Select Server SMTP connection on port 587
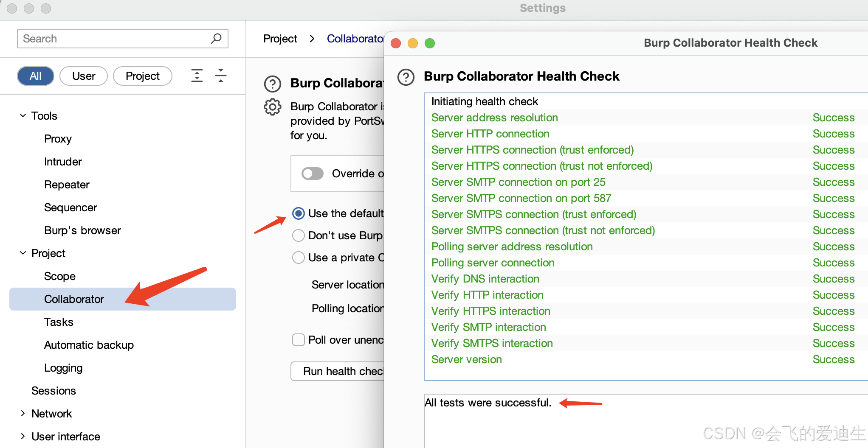The image size is (868, 448). [646, 198]
